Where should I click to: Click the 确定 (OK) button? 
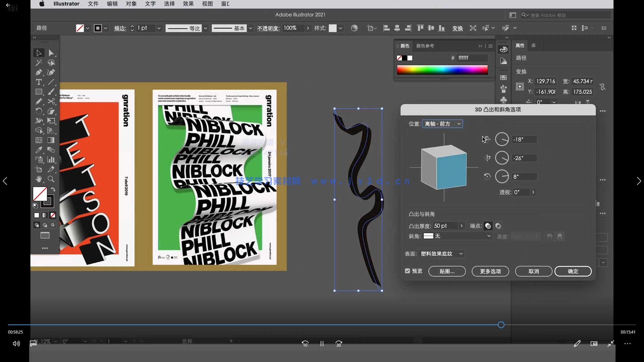tap(573, 271)
